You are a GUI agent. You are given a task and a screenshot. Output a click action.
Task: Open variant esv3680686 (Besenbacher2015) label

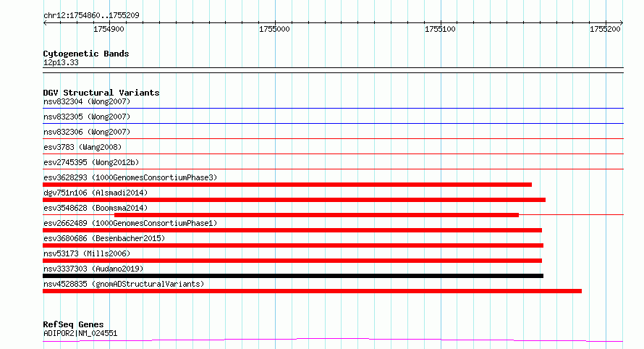click(x=104, y=238)
